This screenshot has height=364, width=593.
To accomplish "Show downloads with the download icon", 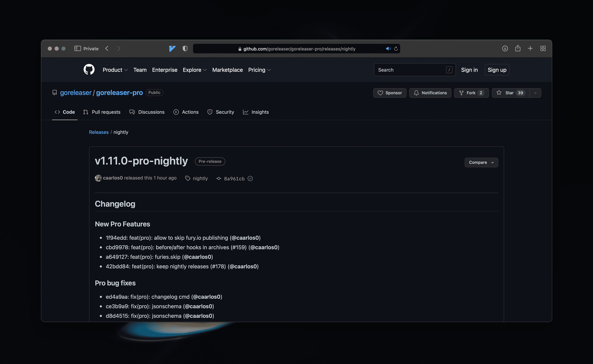I will [x=505, y=49].
